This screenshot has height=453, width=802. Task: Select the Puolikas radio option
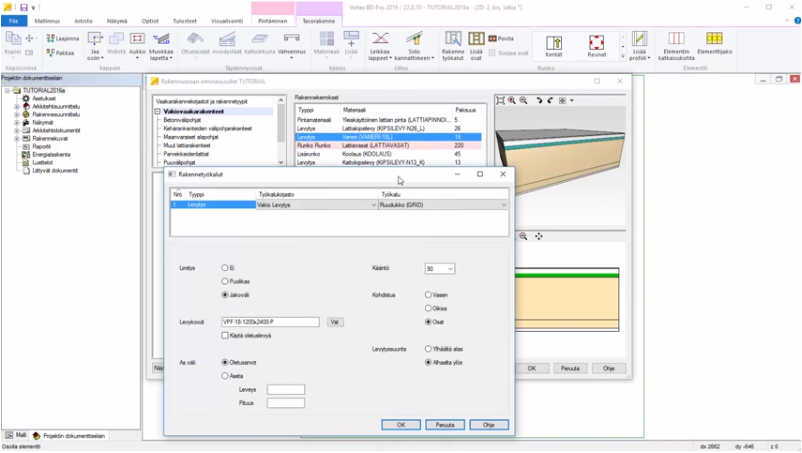tap(225, 282)
